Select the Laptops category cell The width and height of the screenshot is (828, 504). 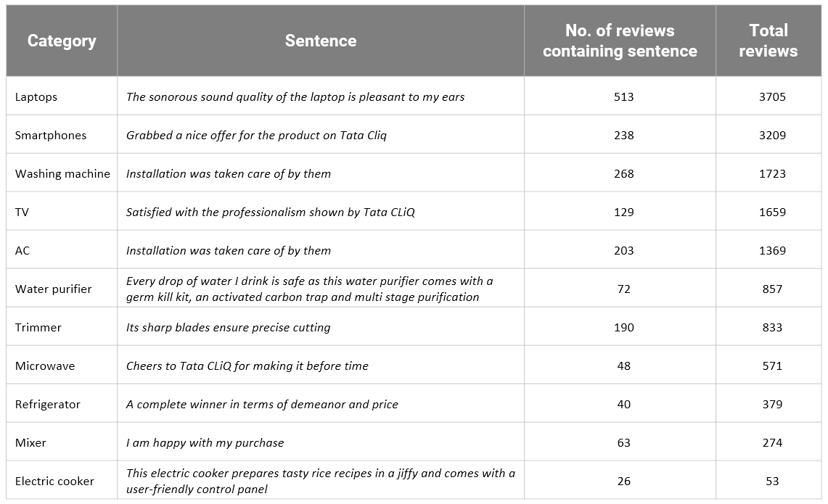(x=36, y=96)
